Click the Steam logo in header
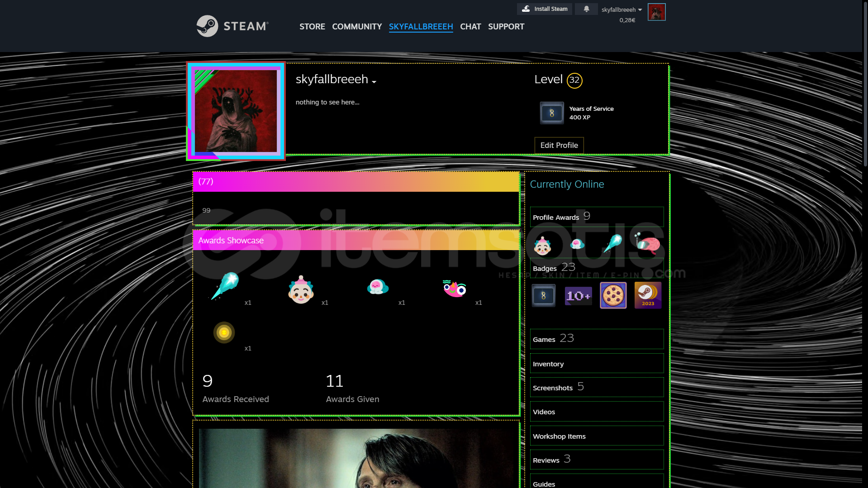The width and height of the screenshot is (868, 488). pos(232,26)
